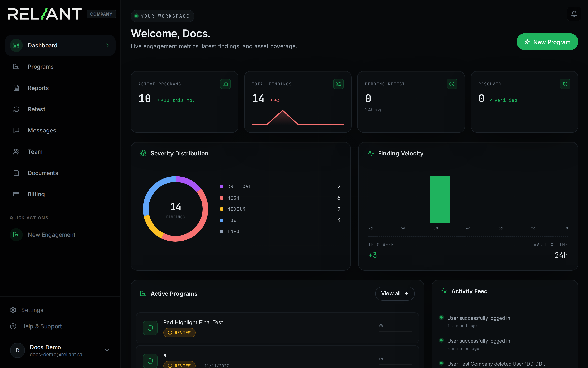This screenshot has width=588, height=368.
Task: Click the Active Programs section folder icon
Action: point(143,294)
